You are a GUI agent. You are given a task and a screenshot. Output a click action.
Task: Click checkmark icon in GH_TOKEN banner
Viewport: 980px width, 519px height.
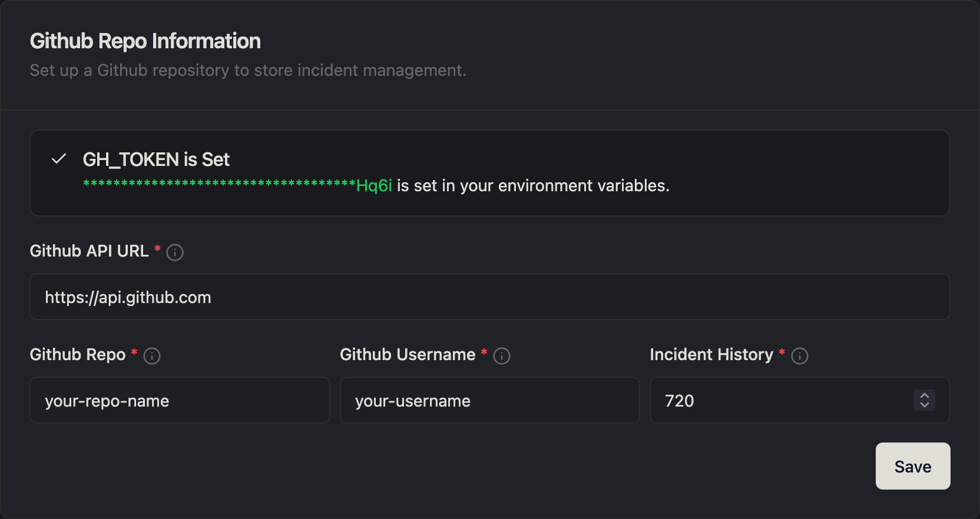[59, 159]
